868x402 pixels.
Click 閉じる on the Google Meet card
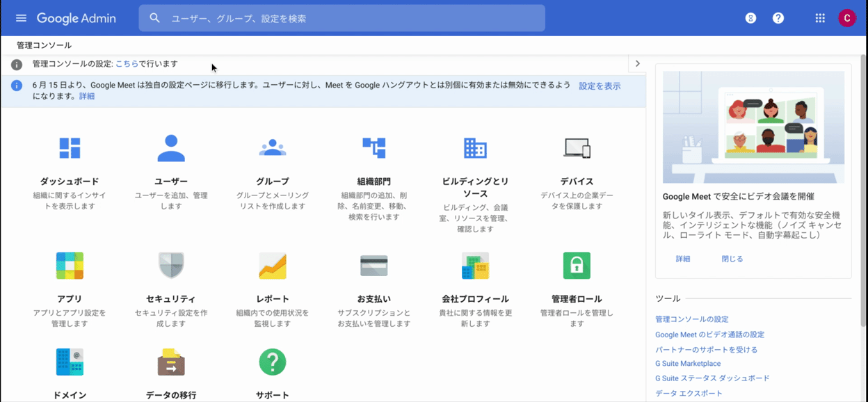(x=732, y=259)
